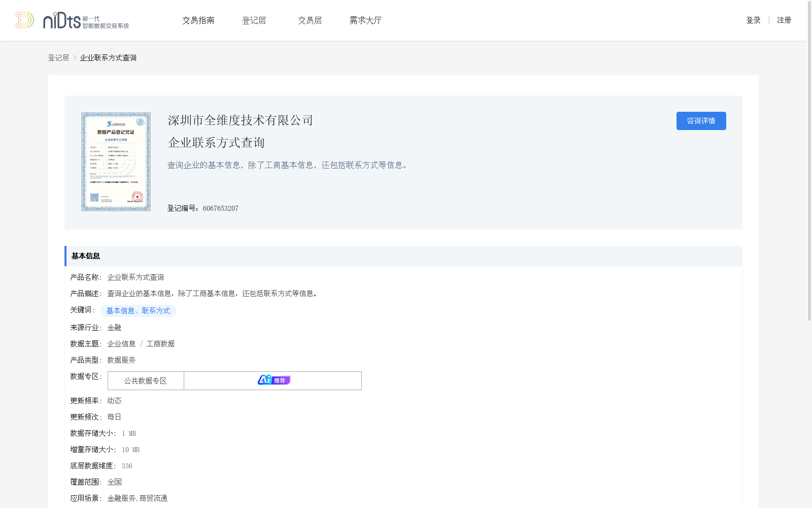Click the niDts system logo text
Viewport: 812px width, 508px height.
click(x=86, y=21)
